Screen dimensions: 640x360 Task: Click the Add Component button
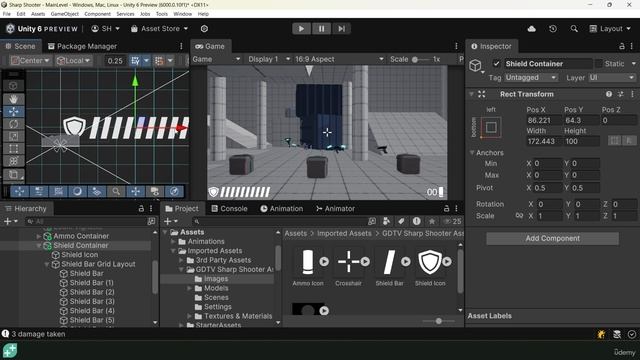click(x=552, y=238)
